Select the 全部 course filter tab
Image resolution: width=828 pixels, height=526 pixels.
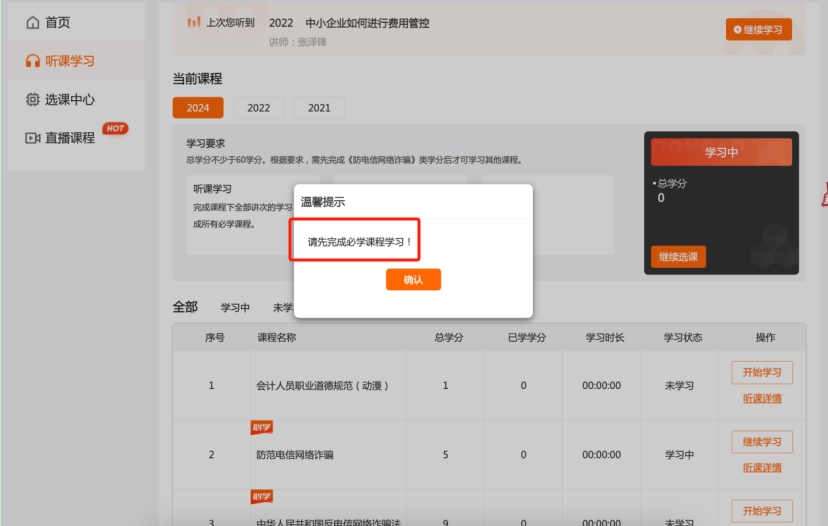click(185, 307)
